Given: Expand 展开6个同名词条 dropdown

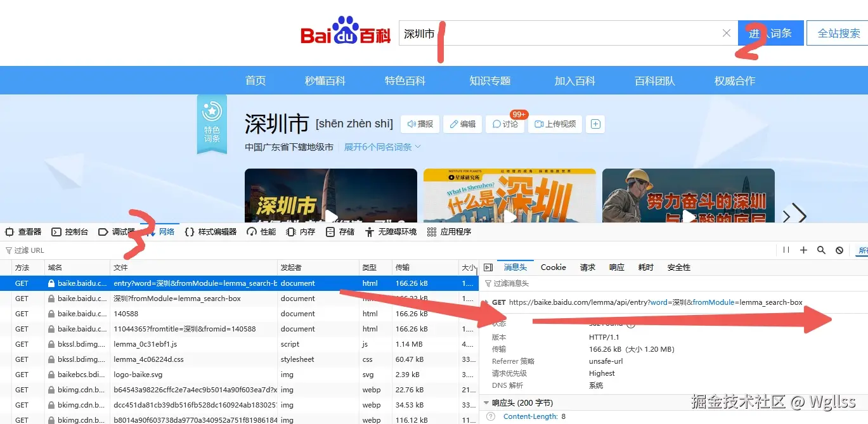Looking at the screenshot, I should coord(382,147).
